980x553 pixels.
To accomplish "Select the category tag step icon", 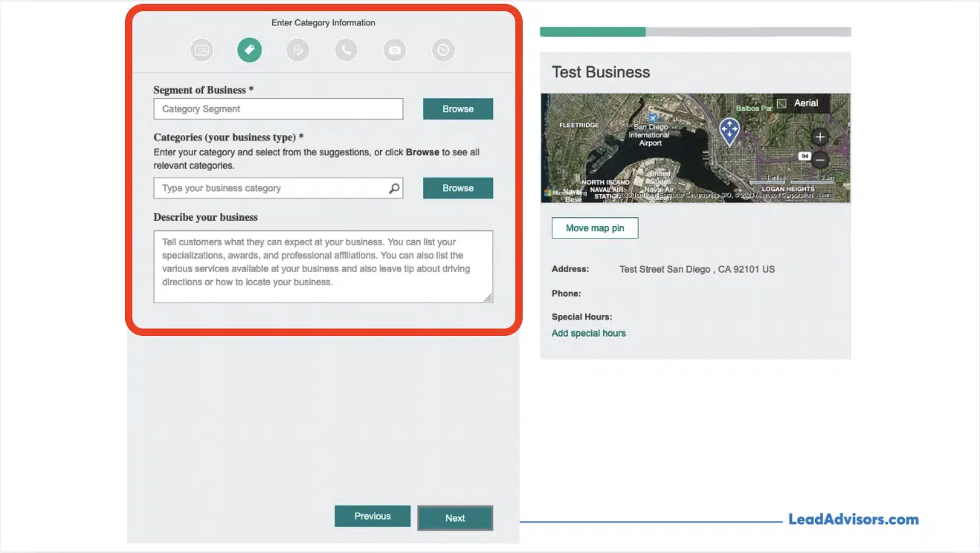I will click(250, 50).
